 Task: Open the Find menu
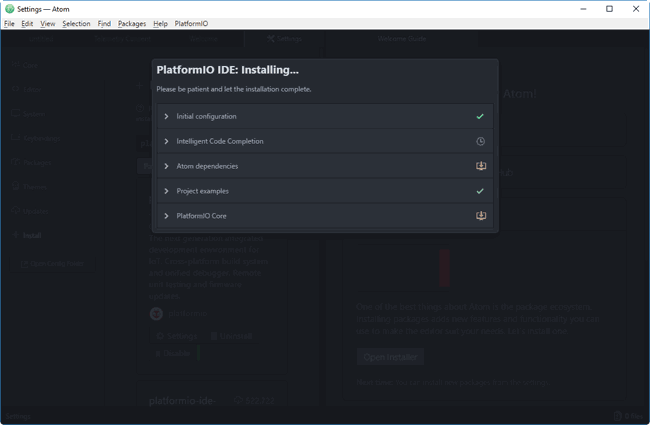(104, 24)
